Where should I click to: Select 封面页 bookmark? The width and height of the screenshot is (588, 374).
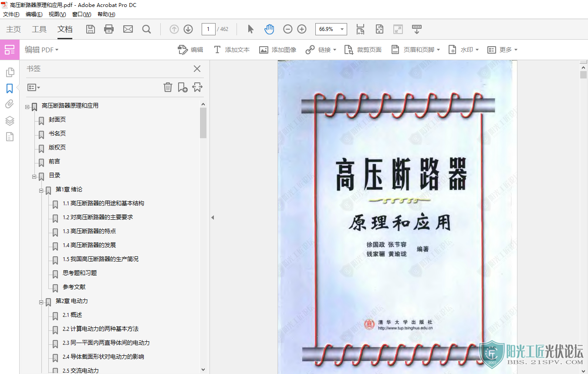coord(57,119)
